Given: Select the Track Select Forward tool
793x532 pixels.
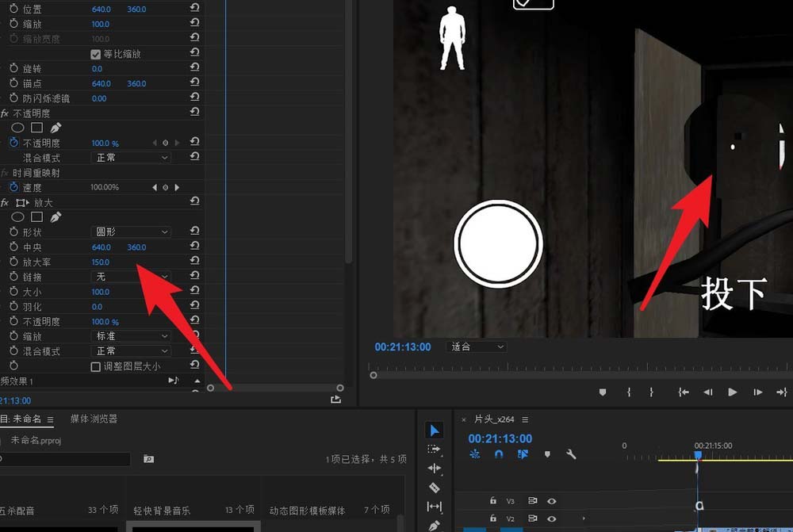Looking at the screenshot, I should click(435, 449).
